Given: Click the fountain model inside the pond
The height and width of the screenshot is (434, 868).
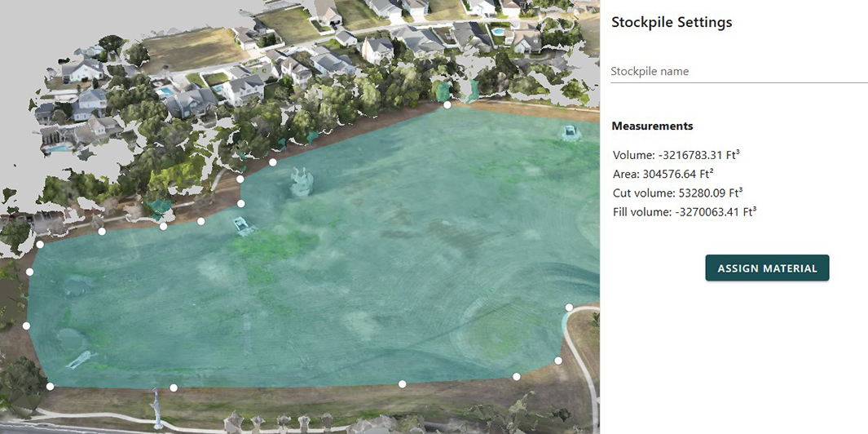Looking at the screenshot, I should [x=302, y=181].
